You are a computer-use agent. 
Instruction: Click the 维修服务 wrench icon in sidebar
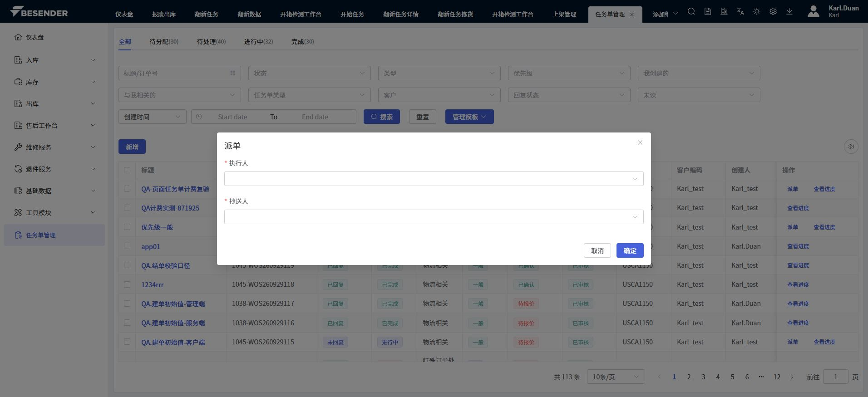click(x=18, y=147)
